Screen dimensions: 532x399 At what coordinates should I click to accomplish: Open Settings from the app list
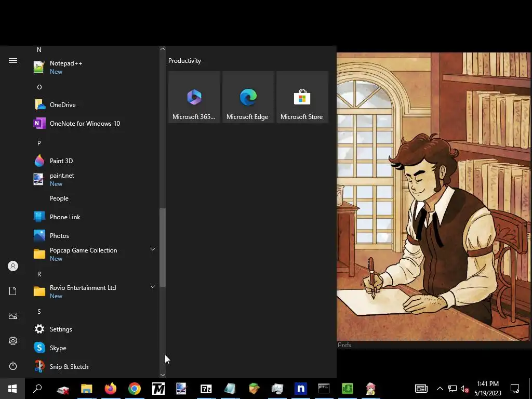[x=95, y=329]
